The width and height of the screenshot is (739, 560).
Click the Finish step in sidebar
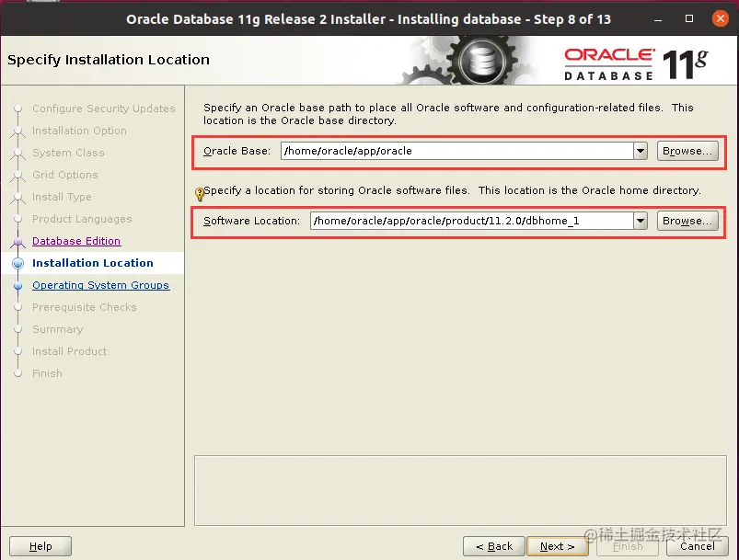(47, 373)
